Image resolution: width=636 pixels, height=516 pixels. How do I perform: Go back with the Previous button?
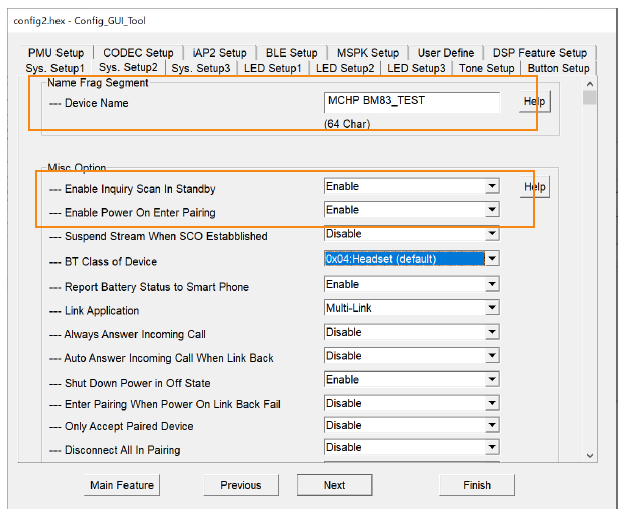tap(240, 485)
